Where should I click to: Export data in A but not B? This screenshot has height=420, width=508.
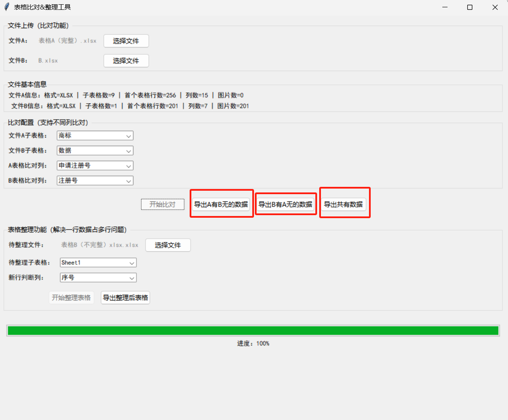click(x=221, y=204)
